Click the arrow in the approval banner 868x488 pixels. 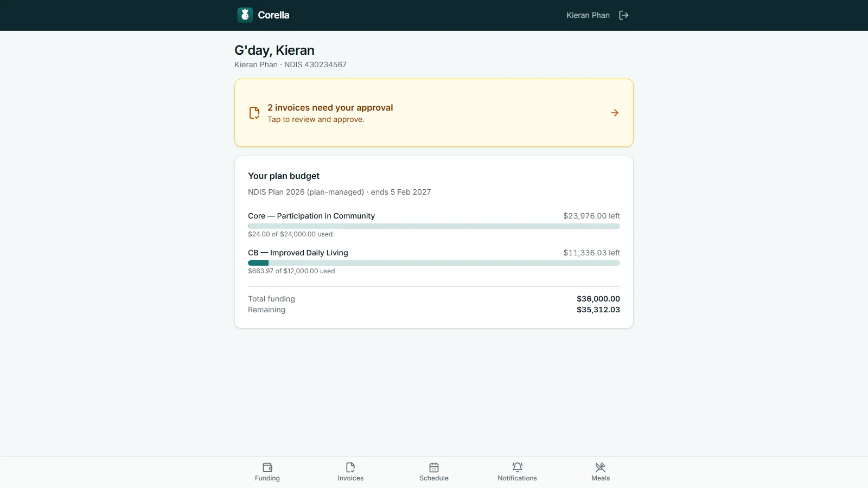point(615,113)
